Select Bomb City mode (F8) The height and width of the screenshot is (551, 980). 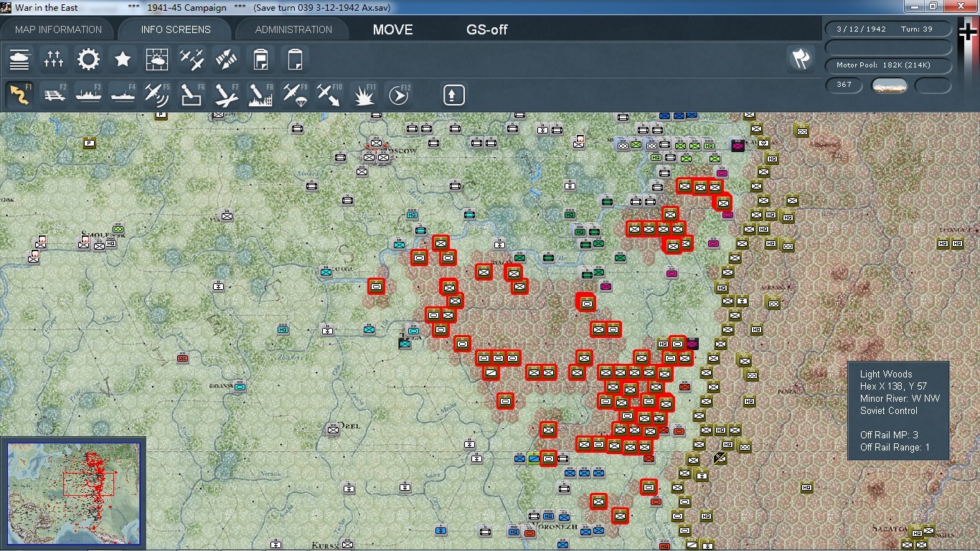pos(260,95)
